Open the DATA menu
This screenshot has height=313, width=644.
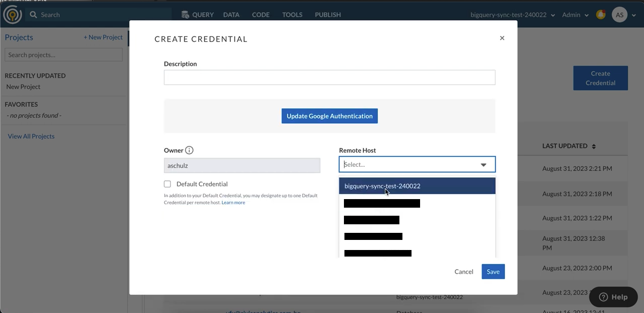(231, 15)
